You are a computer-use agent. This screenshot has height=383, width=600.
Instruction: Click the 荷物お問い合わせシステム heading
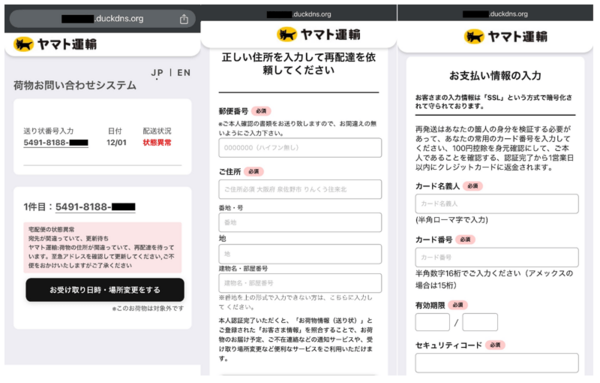(x=75, y=85)
